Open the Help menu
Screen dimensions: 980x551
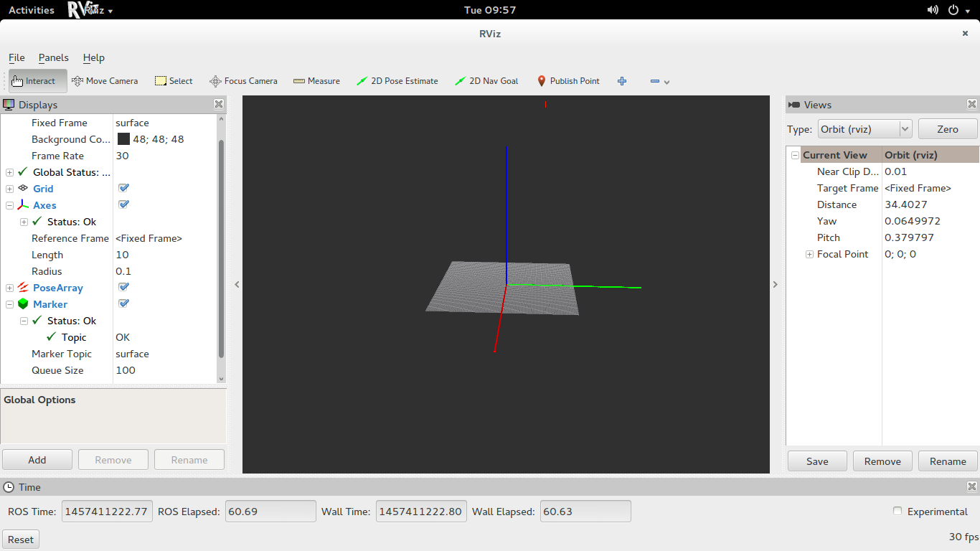click(x=94, y=57)
